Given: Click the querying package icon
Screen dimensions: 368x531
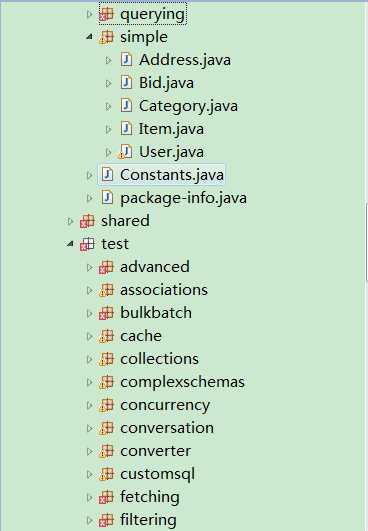Looking at the screenshot, I should tap(106, 15).
